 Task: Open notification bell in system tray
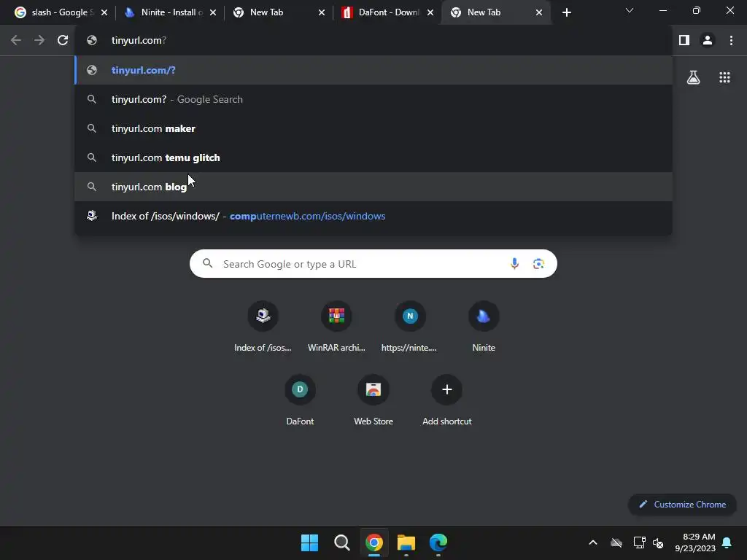pyautogui.click(x=727, y=542)
